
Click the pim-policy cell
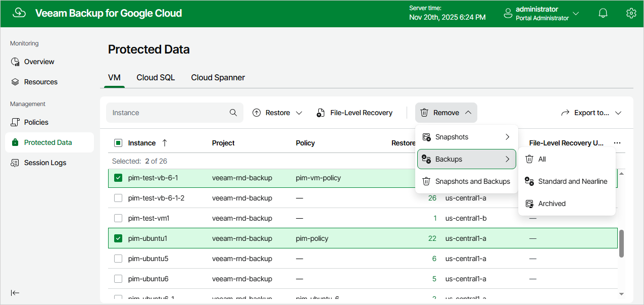pos(312,238)
